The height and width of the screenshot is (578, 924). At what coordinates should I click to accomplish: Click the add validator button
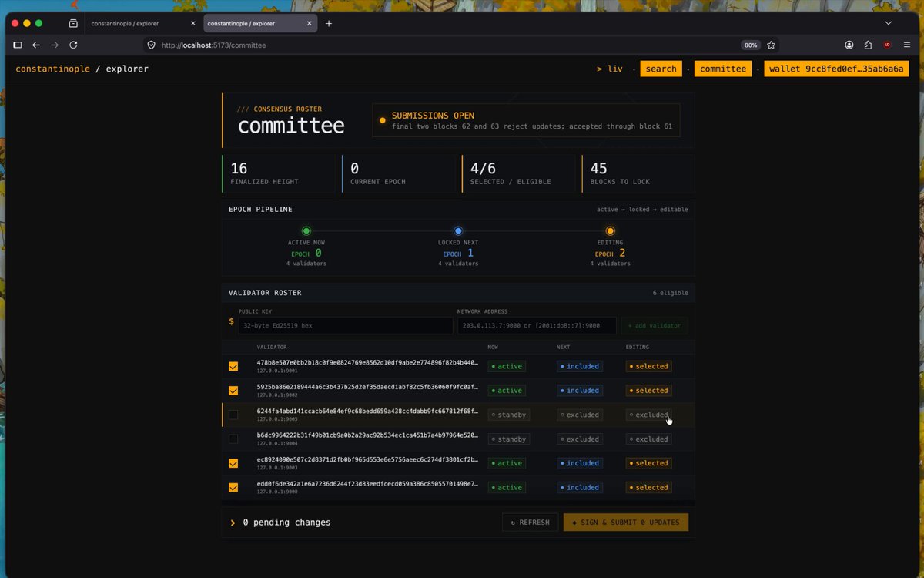(654, 325)
